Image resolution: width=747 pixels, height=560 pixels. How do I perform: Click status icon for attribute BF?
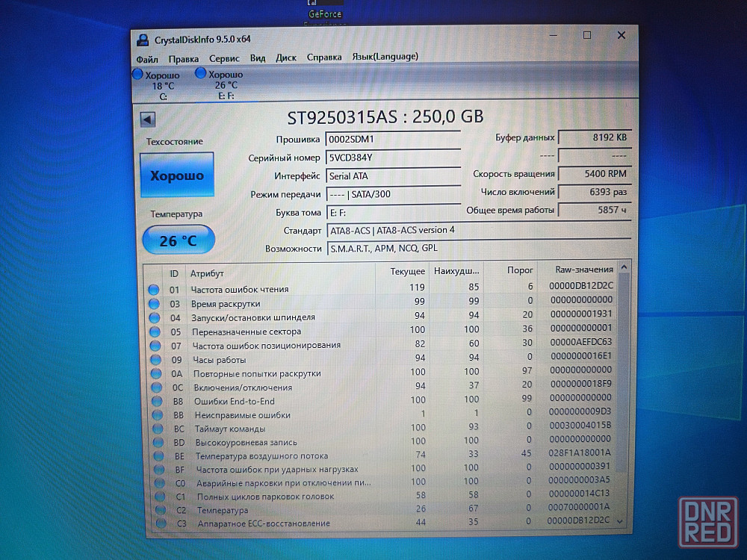(160, 470)
